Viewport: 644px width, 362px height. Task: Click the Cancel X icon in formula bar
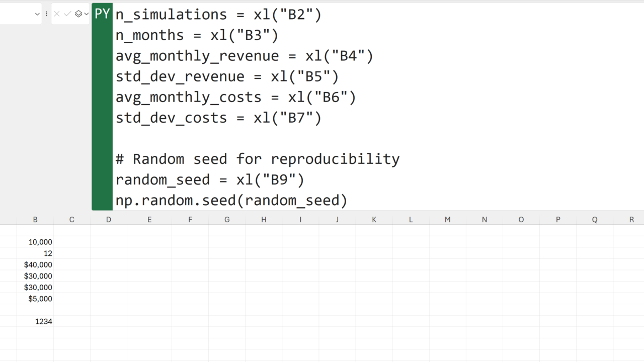point(57,14)
